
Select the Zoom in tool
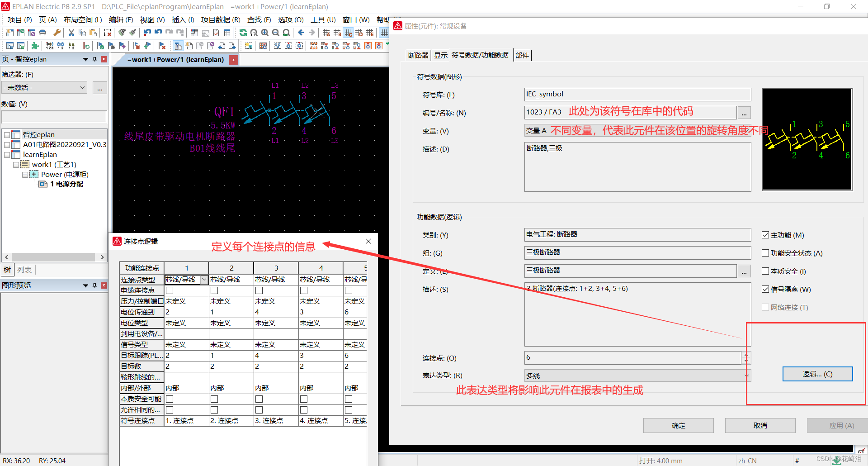pyautogui.click(x=265, y=32)
